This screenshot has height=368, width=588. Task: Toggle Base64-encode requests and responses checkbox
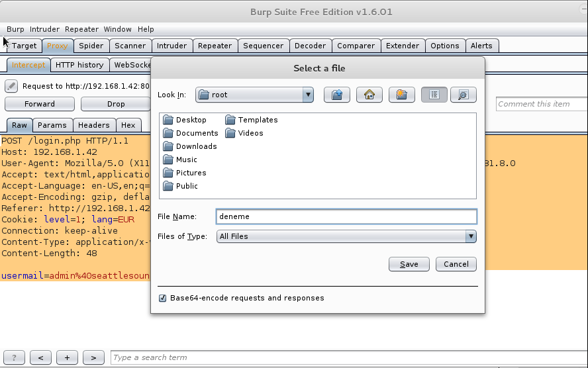[x=162, y=298]
